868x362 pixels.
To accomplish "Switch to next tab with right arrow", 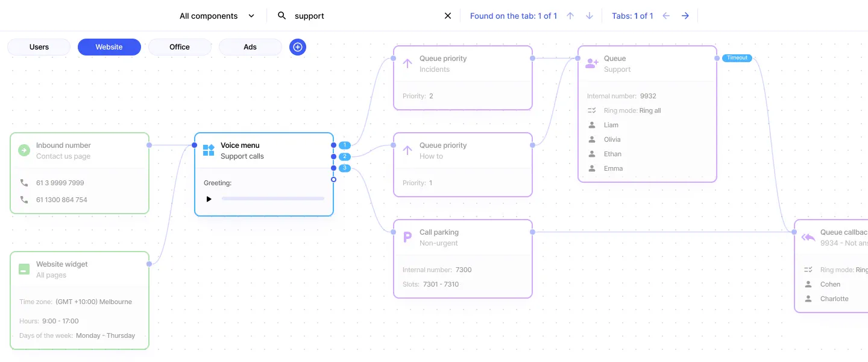I will tap(685, 16).
